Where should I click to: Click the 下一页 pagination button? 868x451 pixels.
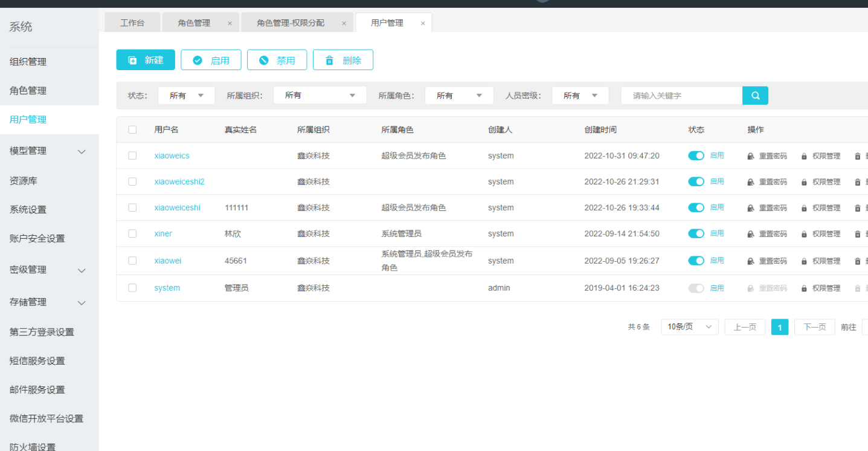click(x=814, y=327)
